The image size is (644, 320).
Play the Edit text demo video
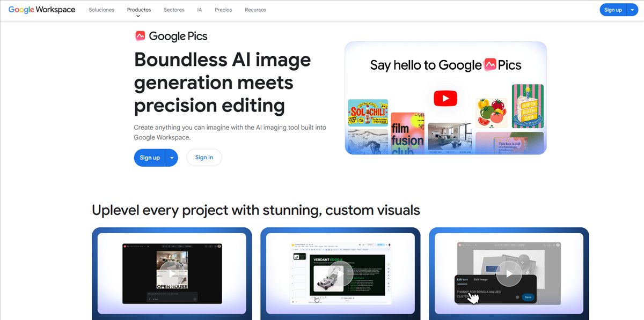point(509,273)
